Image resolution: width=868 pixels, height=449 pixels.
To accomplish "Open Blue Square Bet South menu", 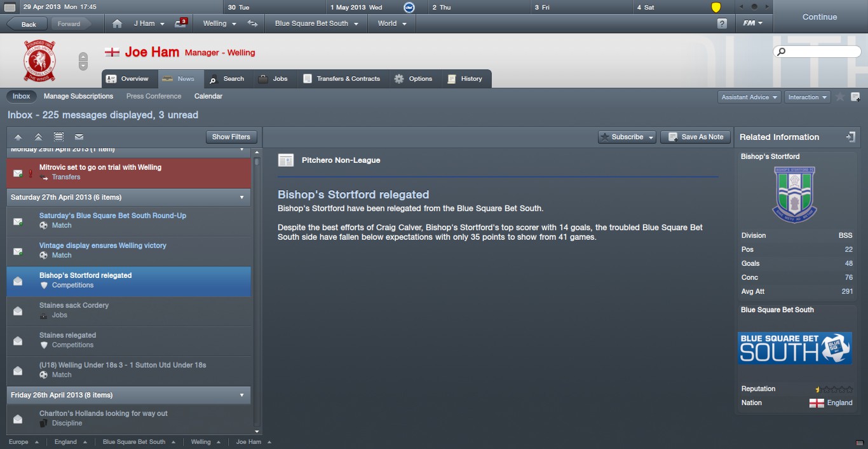I will 316,24.
